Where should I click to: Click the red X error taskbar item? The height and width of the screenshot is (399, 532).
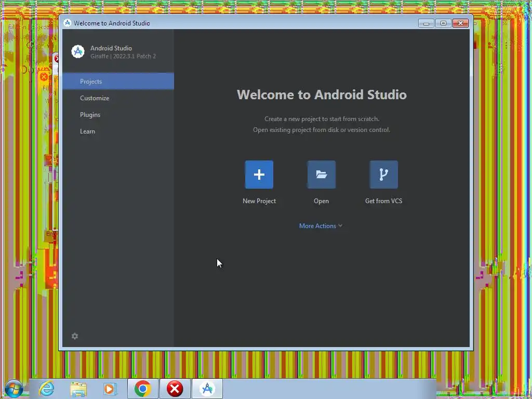pos(175,389)
